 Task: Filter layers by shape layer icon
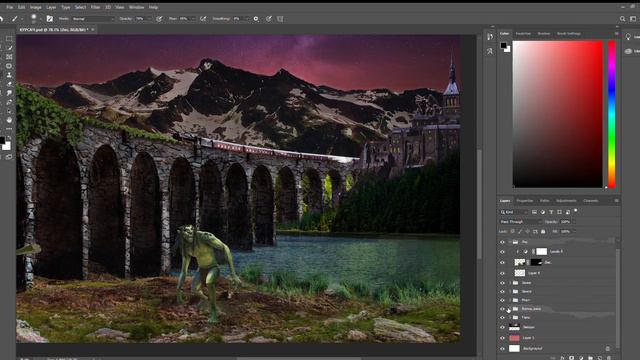[x=560, y=212]
